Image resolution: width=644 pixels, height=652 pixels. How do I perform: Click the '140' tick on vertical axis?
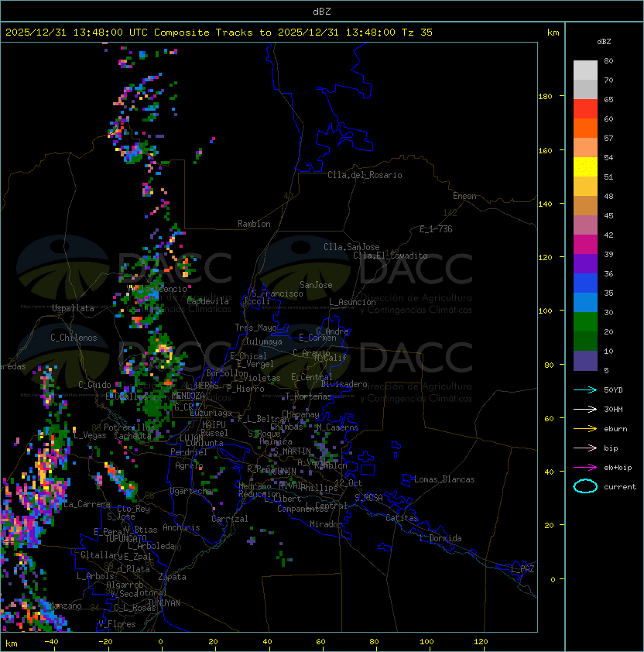pyautogui.click(x=545, y=204)
